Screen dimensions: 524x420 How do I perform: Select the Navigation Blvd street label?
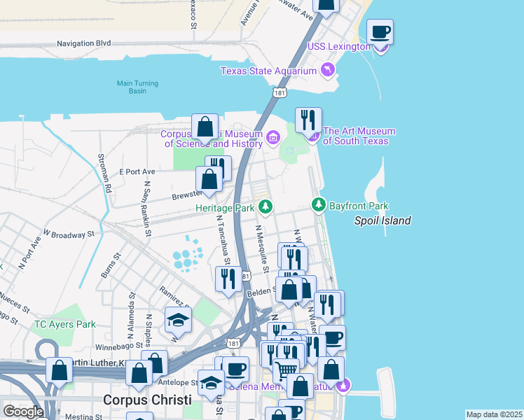coord(84,43)
